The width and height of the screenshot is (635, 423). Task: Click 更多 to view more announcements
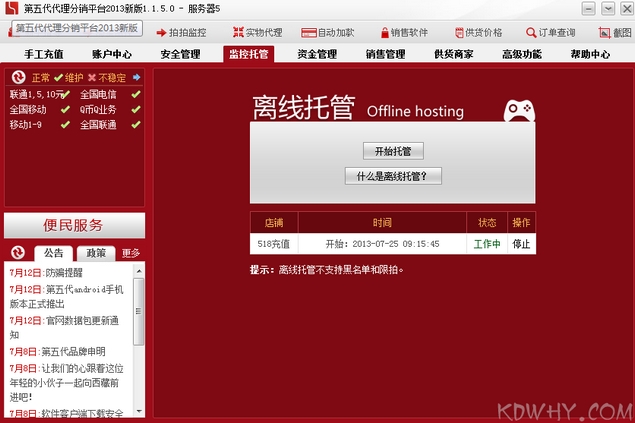[131, 253]
